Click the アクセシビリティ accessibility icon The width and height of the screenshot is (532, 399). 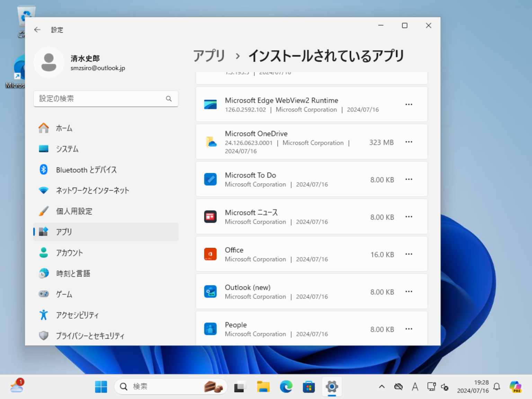[44, 315]
